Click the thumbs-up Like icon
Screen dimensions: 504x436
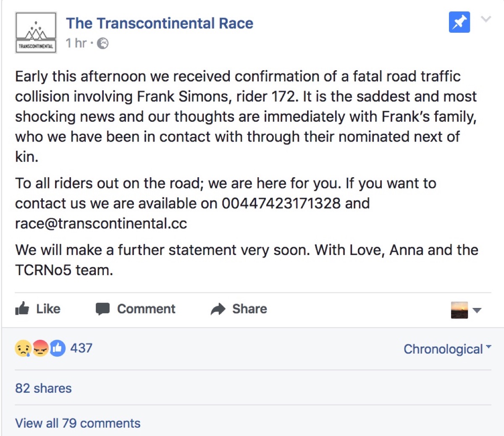tap(22, 309)
